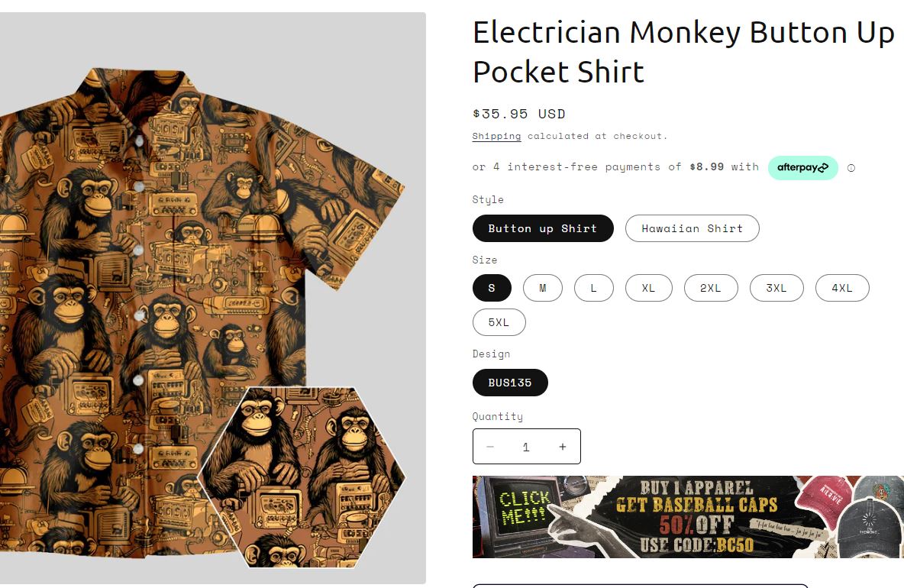Choose size XL
904x588 pixels.
coord(648,288)
